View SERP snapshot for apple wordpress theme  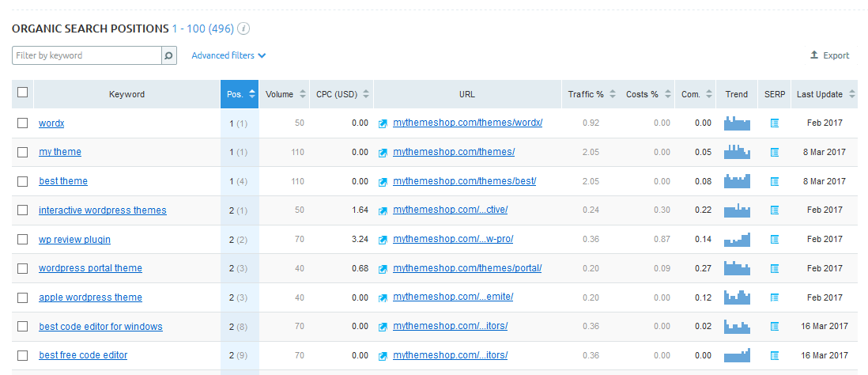click(x=775, y=297)
